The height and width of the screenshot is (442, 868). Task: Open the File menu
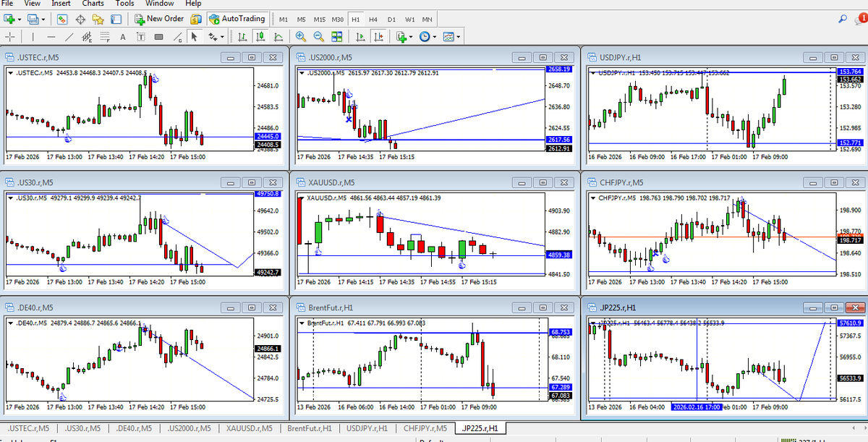tap(8, 3)
